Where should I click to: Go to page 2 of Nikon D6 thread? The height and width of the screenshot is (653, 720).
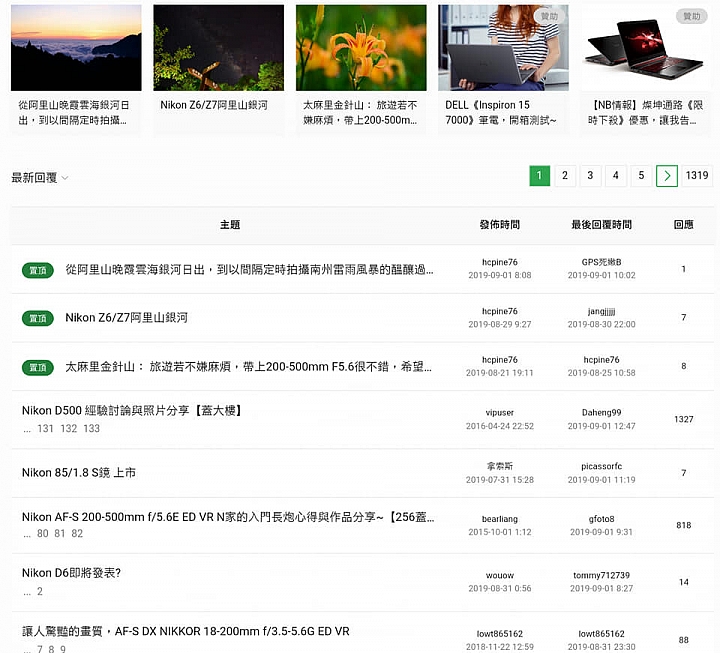coord(40,591)
